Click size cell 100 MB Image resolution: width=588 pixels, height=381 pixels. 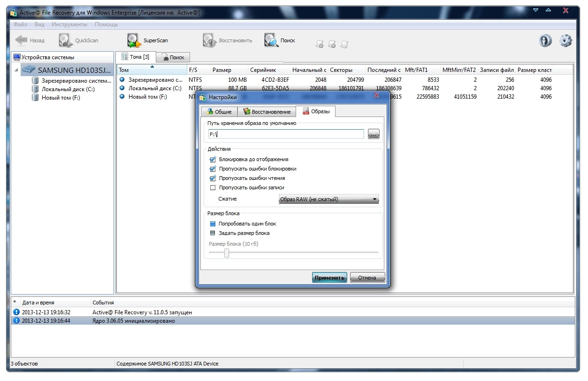click(237, 80)
